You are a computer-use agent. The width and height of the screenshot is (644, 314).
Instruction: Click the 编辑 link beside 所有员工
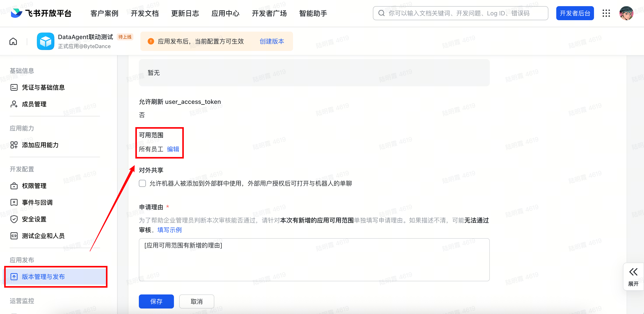pos(173,149)
